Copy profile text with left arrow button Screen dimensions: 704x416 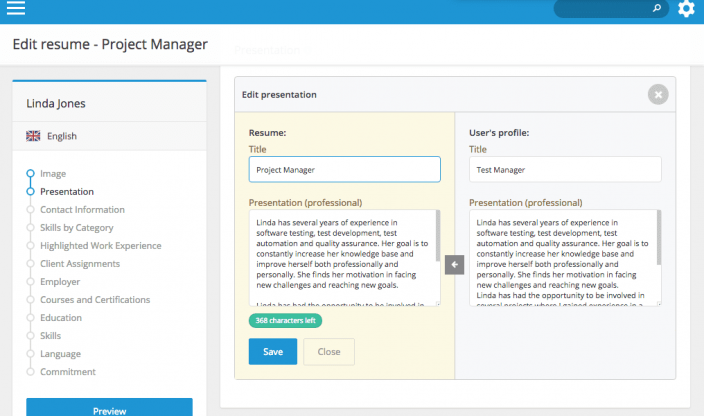pos(455,264)
